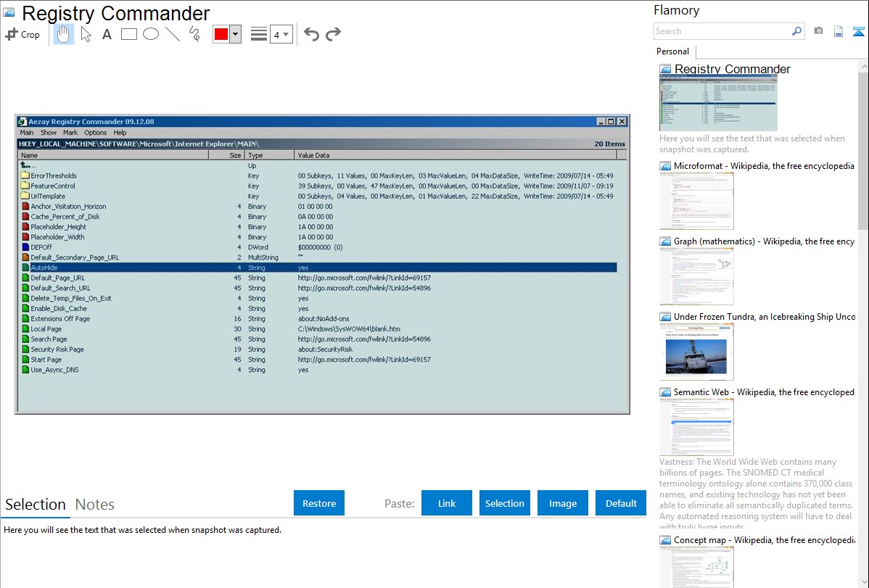Click the Options menu in the Registry Commander snapshot

[x=95, y=133]
